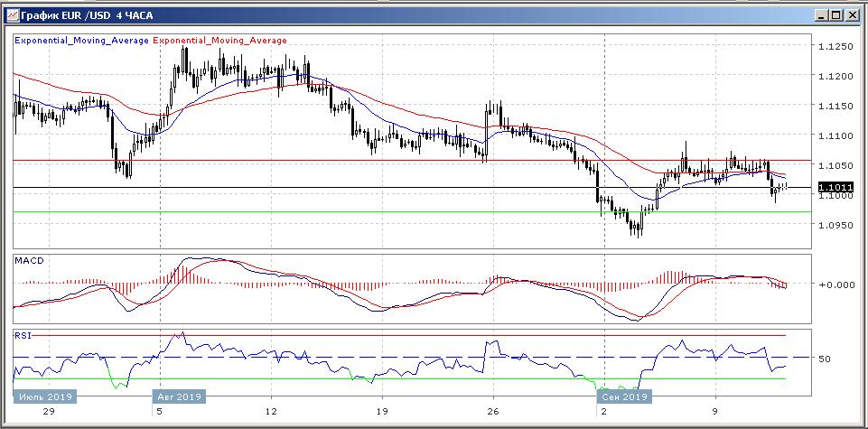Select the blue Exponential_Moving_Average legend label
868x429 pixels.
pyautogui.click(x=81, y=41)
